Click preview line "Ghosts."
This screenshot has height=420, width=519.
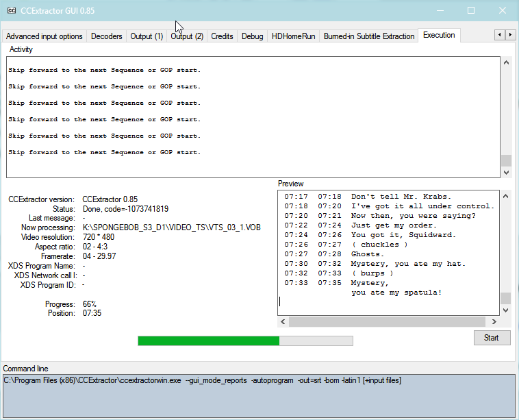[x=368, y=254]
